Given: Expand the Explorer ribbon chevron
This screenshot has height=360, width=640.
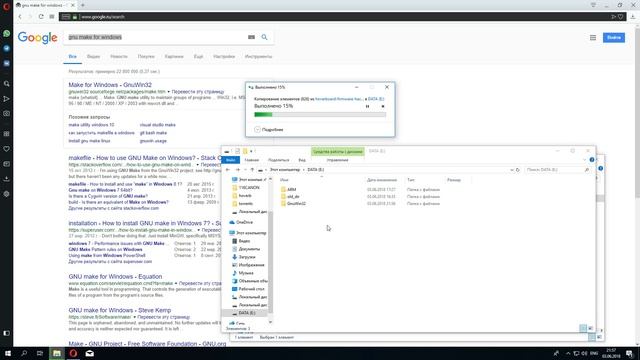Looking at the screenshot, I should tap(584, 160).
